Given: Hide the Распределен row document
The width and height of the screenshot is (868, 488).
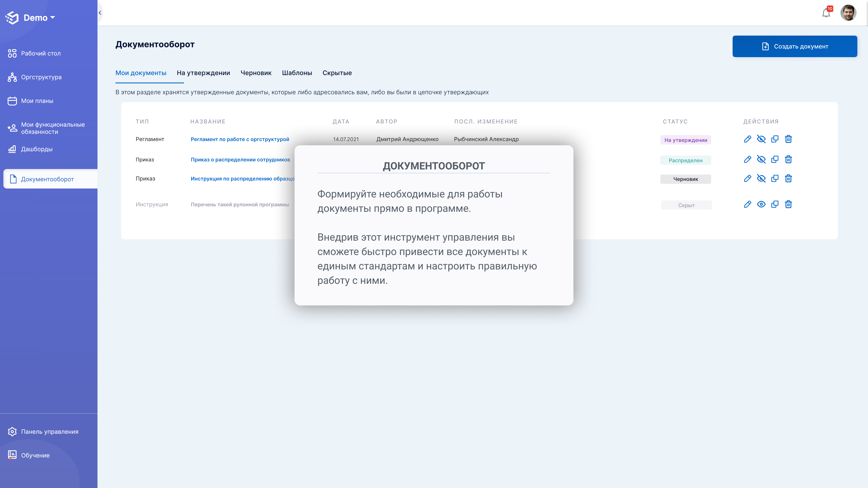Looking at the screenshot, I should tap(761, 159).
